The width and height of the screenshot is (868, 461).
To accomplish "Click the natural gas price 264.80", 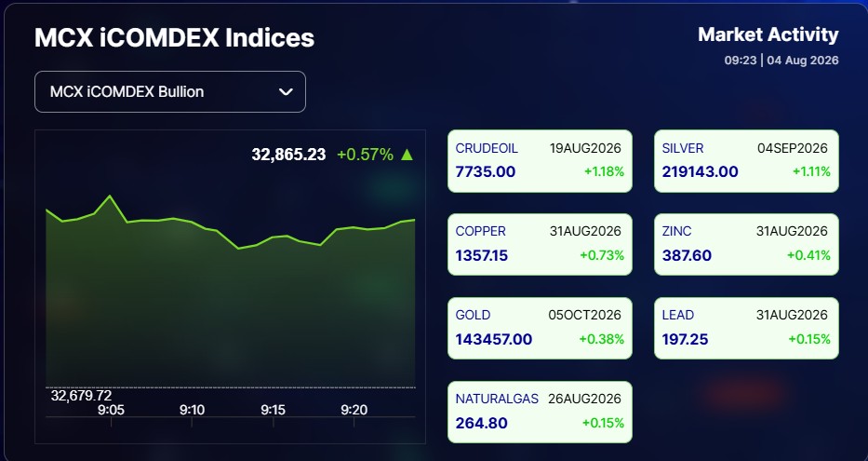I will (x=482, y=423).
